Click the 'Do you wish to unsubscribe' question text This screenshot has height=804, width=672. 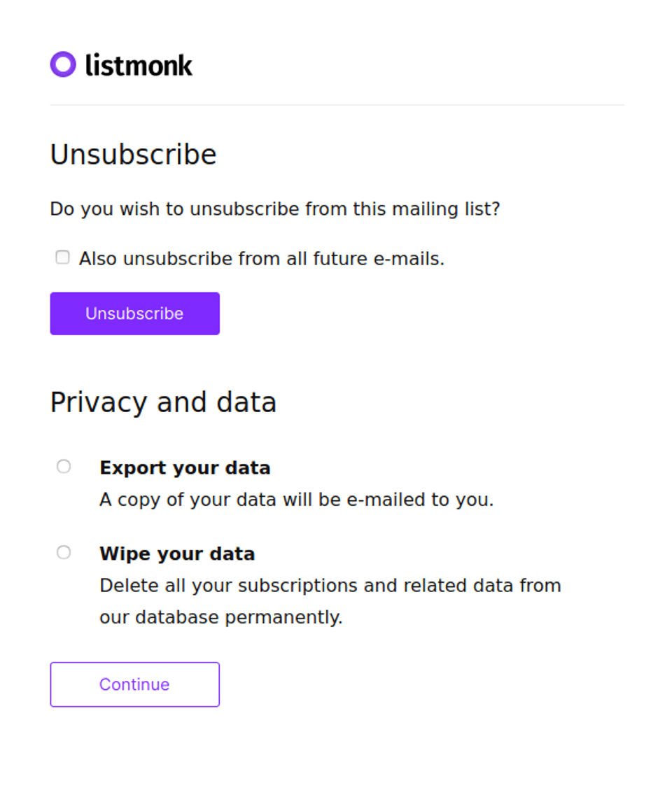[x=274, y=209]
